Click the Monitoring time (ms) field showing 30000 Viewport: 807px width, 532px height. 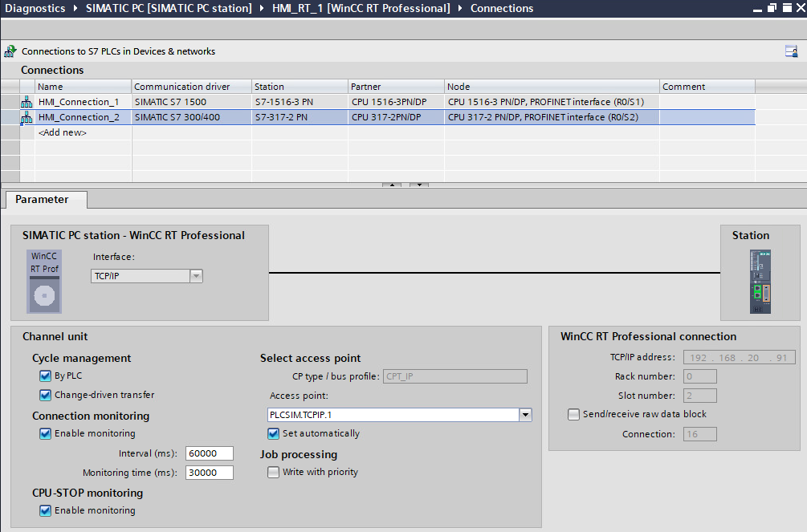point(210,473)
